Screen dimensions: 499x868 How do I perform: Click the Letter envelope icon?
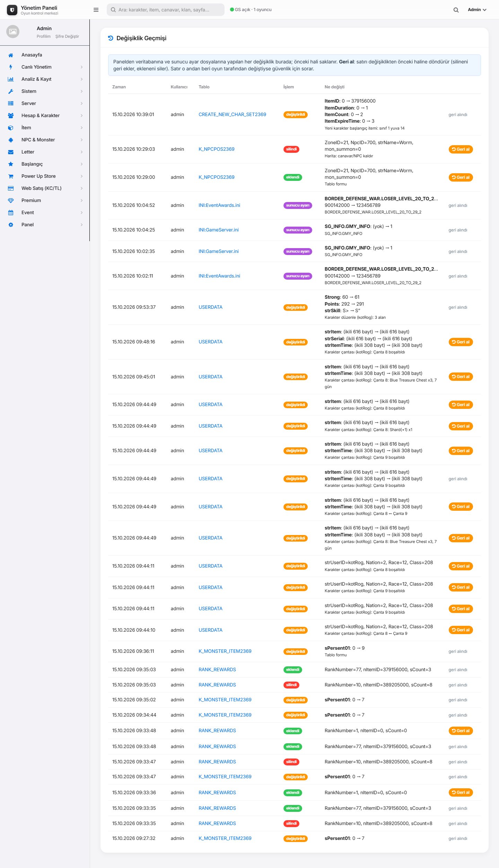11,152
